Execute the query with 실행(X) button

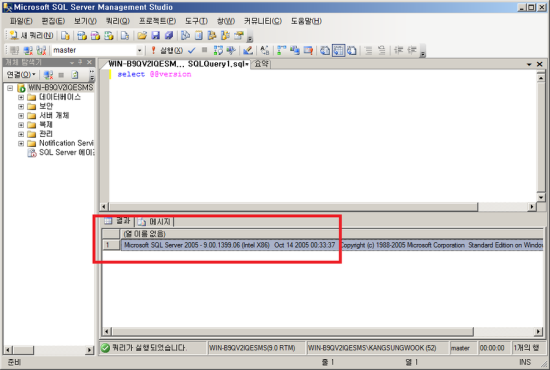(167, 51)
